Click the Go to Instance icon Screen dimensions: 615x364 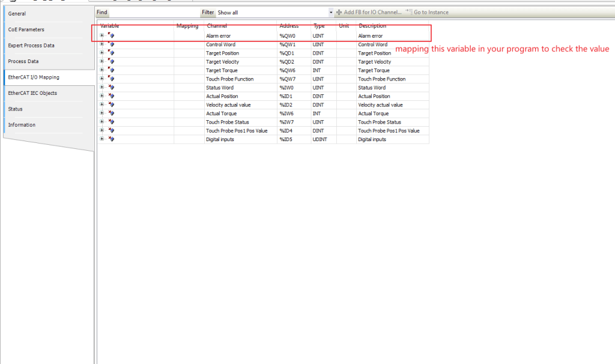pos(409,12)
